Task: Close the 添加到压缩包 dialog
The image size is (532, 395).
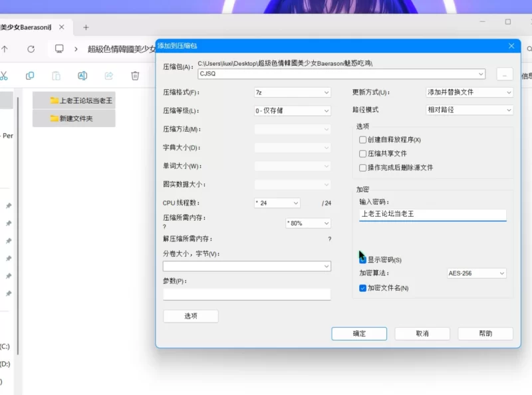Action: pyautogui.click(x=511, y=46)
